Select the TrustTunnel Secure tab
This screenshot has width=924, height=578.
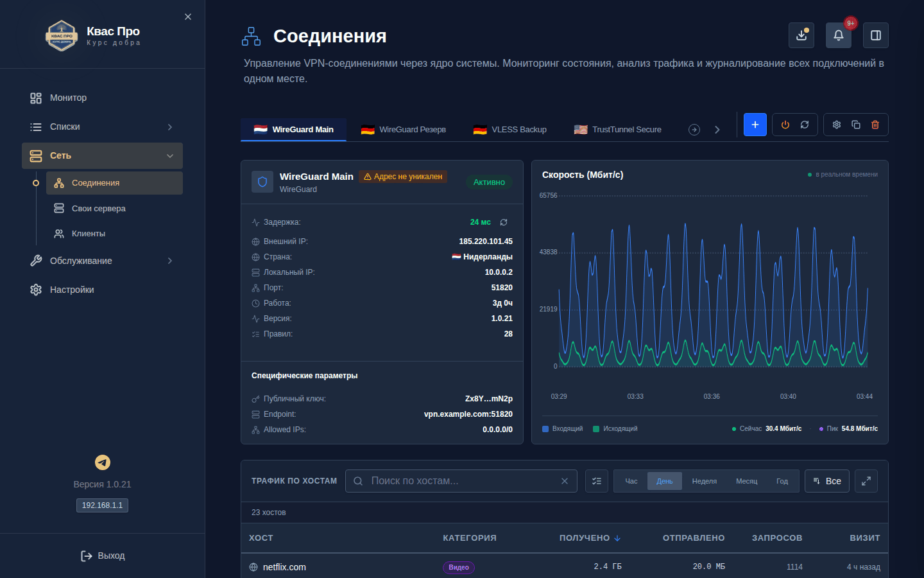[617, 130]
